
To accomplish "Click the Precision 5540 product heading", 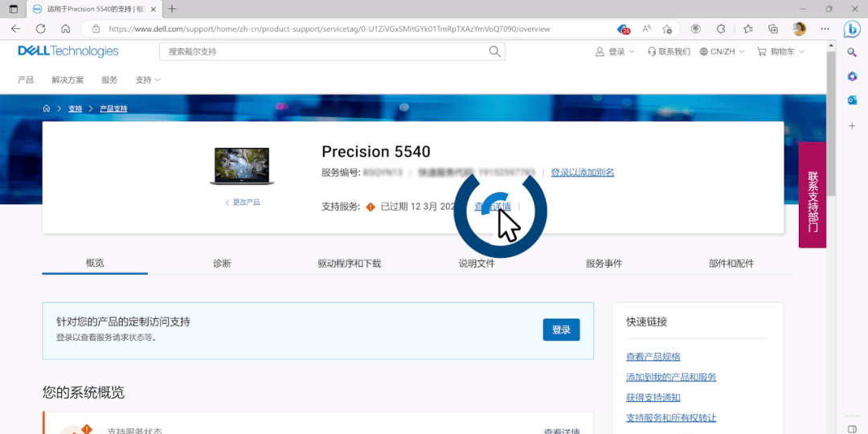I will coord(376,152).
